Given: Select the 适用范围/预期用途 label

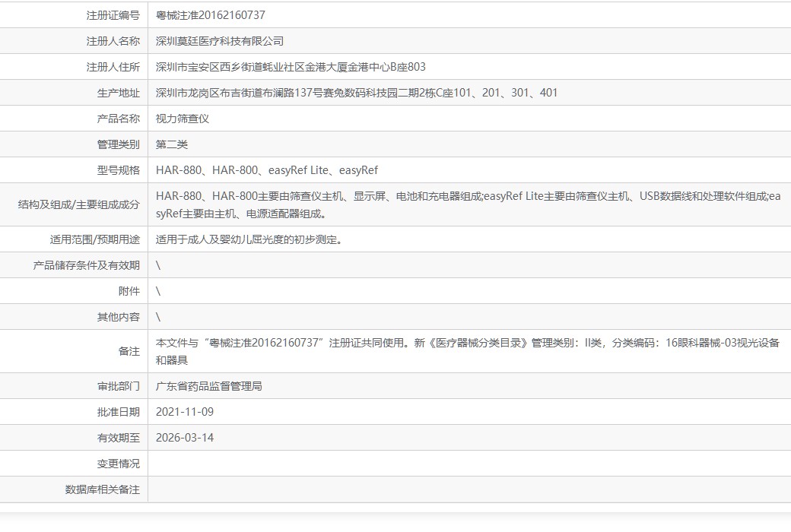Looking at the screenshot, I should pyautogui.click(x=95, y=239).
